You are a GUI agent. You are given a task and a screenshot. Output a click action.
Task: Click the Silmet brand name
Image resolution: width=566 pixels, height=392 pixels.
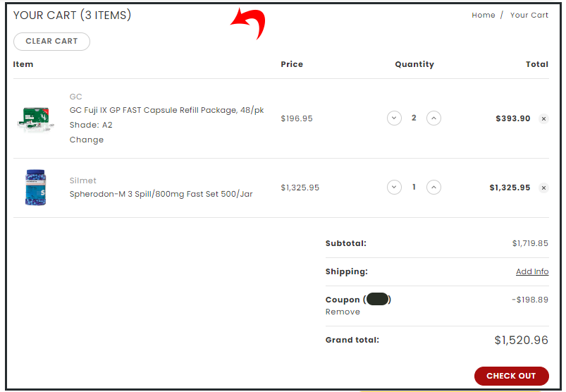[83, 180]
